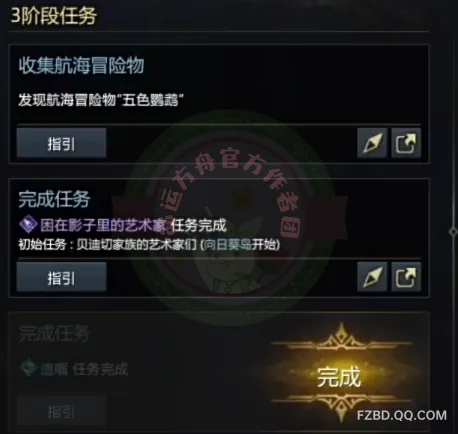This screenshot has height=434, width=458.
Task: Click the 发现航海冒险物 五色鹦鹉 description
Action: pos(101,100)
